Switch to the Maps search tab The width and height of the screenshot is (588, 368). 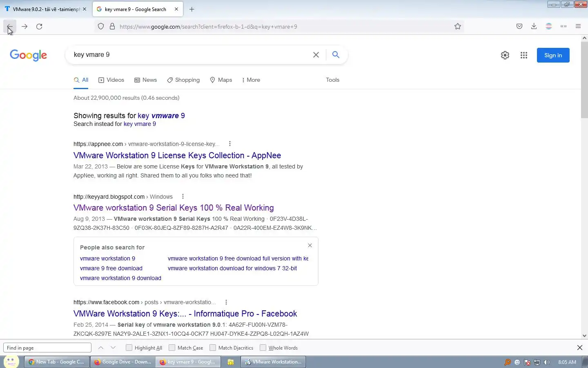221,80
